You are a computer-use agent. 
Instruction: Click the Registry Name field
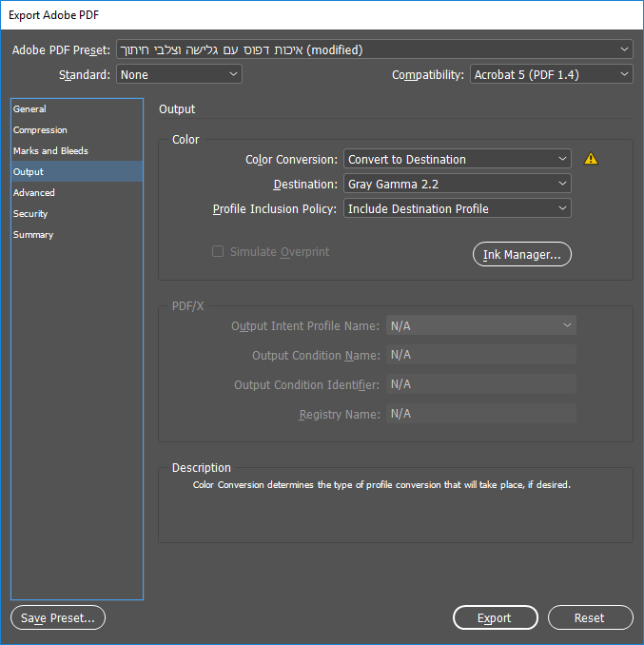coord(480,414)
